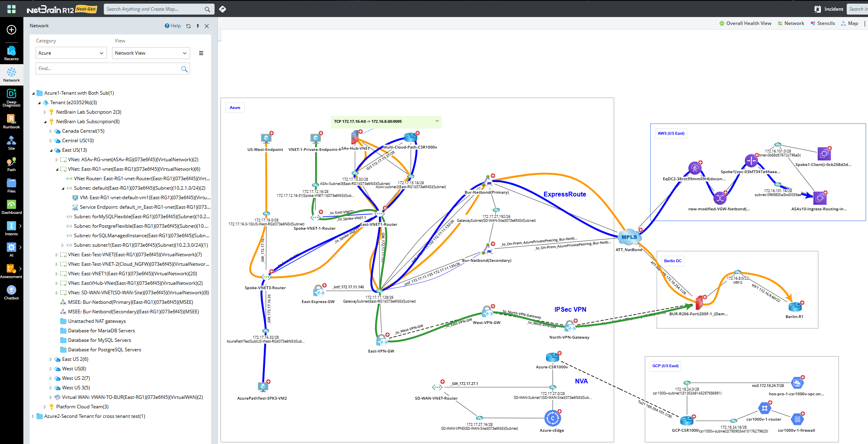Select Database for PostgreSQL Servers folder
Viewport: 868px width, 444px height.
105,350
